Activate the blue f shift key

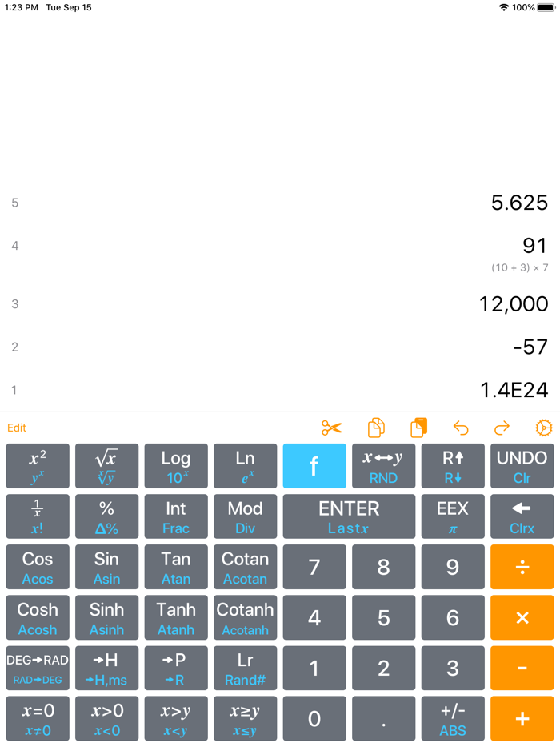[314, 466]
